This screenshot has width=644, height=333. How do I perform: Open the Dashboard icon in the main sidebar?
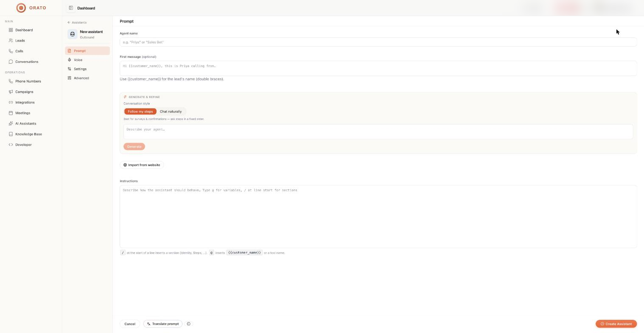click(11, 30)
